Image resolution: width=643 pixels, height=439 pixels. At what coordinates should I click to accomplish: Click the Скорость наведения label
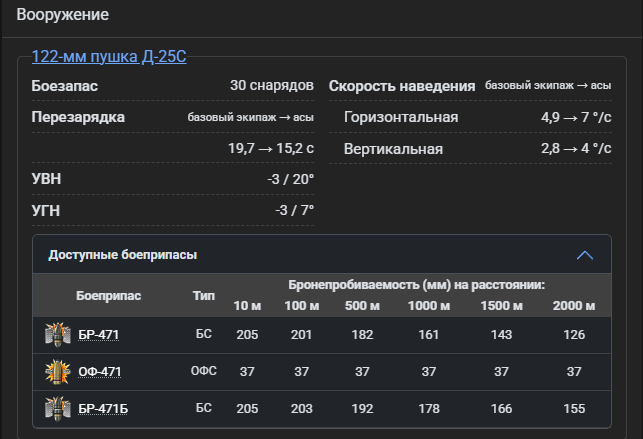[x=402, y=86]
